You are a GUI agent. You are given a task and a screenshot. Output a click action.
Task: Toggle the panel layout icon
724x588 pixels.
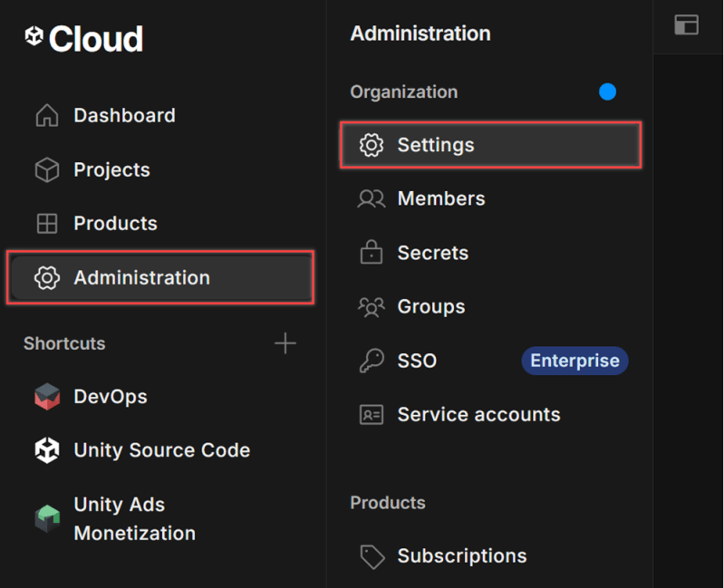(x=686, y=25)
